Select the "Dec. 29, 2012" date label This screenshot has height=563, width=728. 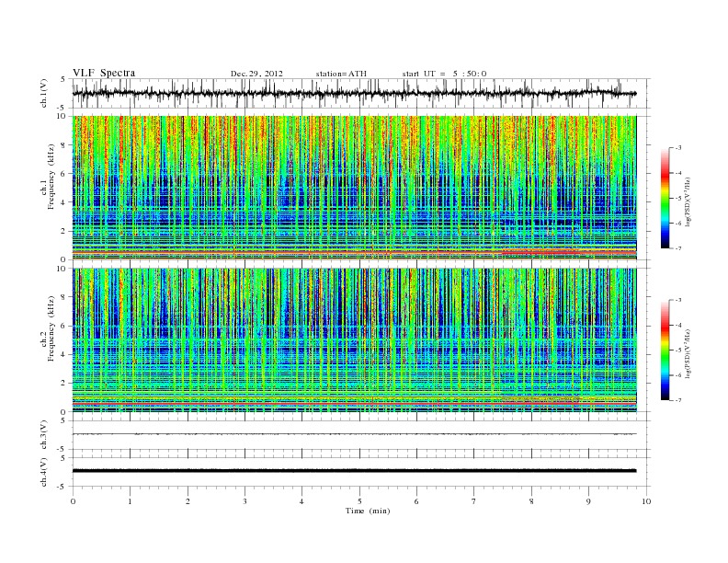point(256,74)
